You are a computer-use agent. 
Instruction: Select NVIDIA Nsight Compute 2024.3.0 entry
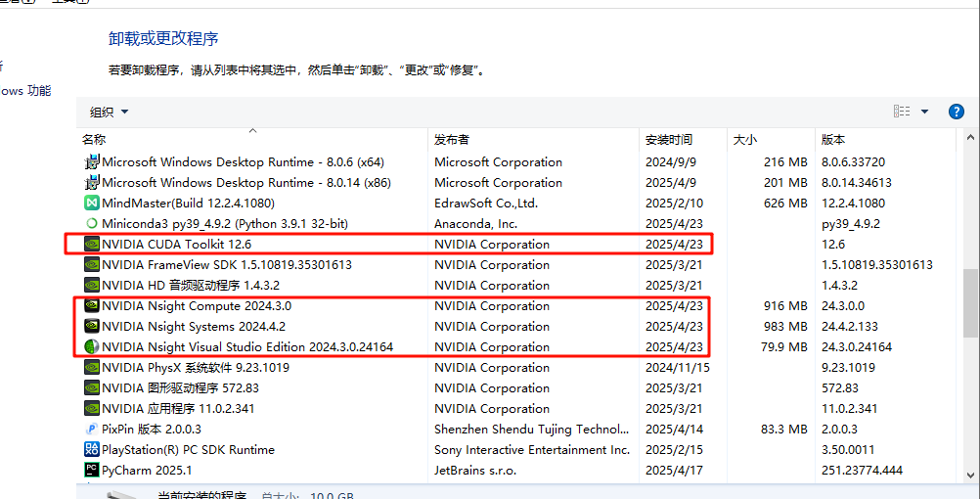click(197, 306)
